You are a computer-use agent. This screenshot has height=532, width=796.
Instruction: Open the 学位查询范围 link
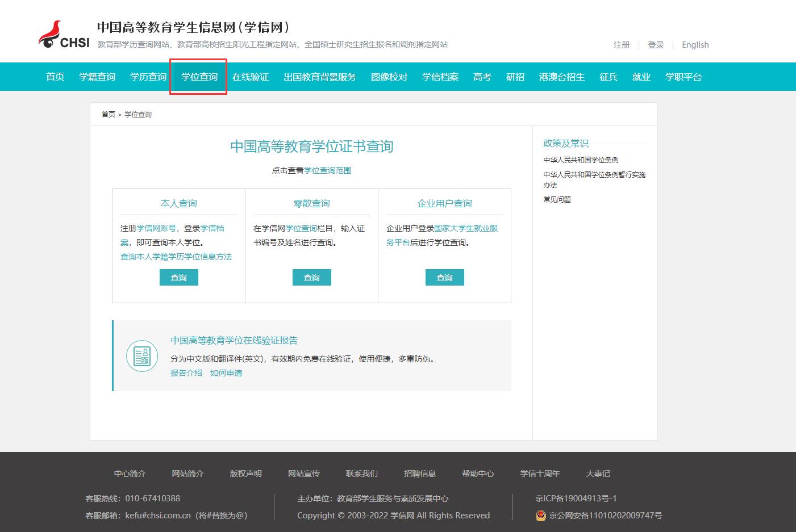[328, 170]
